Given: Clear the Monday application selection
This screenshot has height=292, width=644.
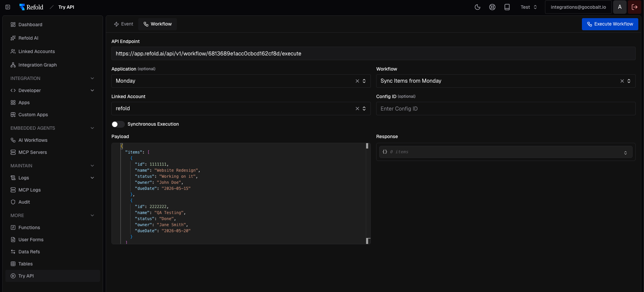Looking at the screenshot, I should point(357,81).
